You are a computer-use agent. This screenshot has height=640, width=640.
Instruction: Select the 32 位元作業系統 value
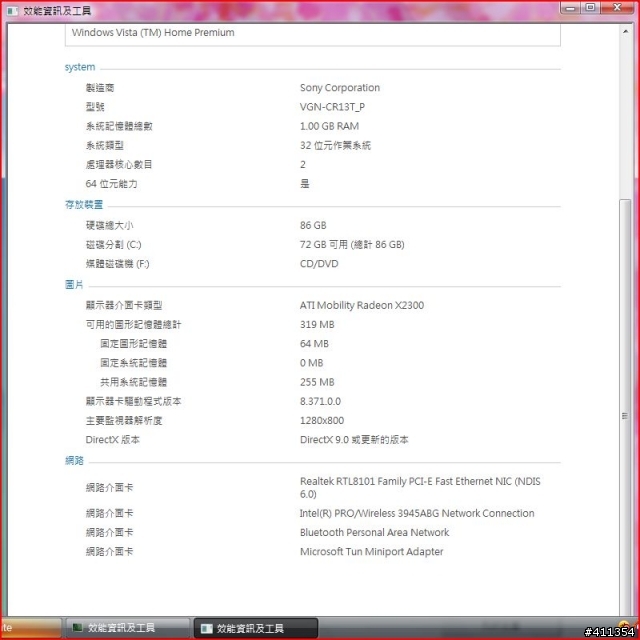click(x=335, y=145)
